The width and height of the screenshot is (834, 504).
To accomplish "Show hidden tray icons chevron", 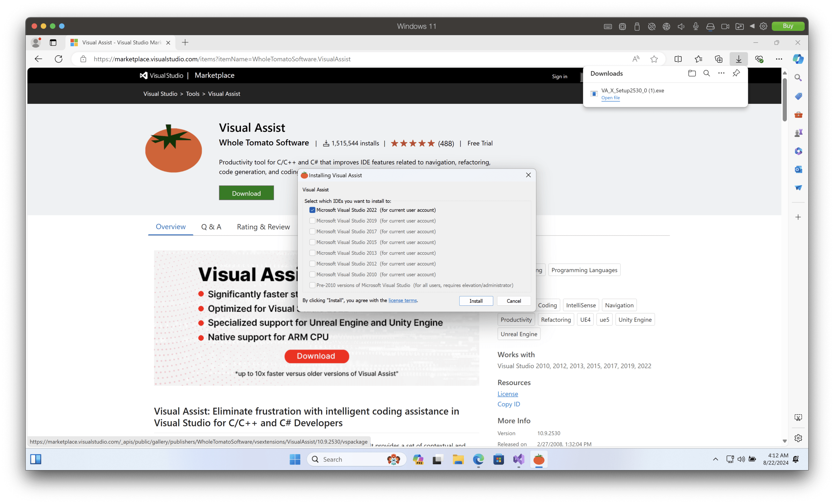I will [x=715, y=459].
